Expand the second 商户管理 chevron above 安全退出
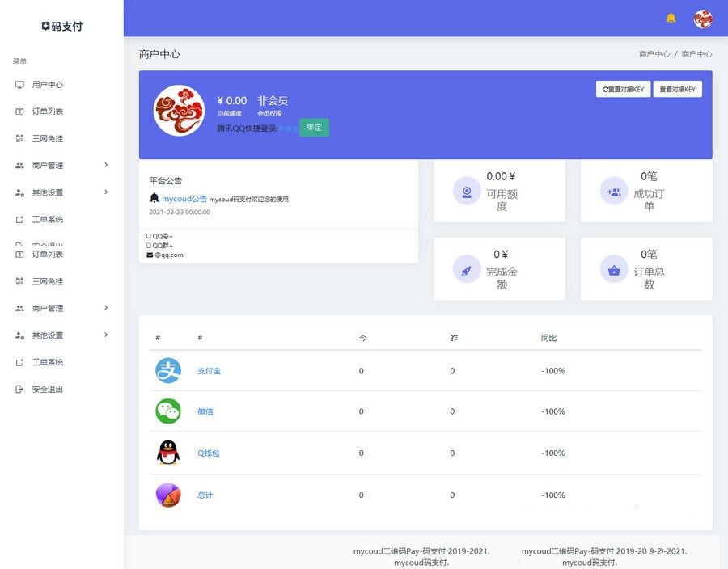Viewport: 728px width, 569px height. (106, 307)
